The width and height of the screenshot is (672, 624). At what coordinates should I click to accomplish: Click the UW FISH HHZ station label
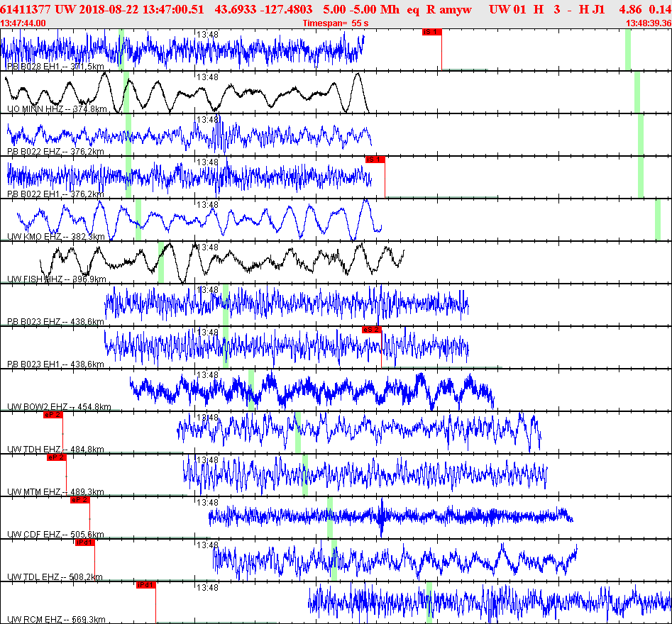tap(57, 279)
